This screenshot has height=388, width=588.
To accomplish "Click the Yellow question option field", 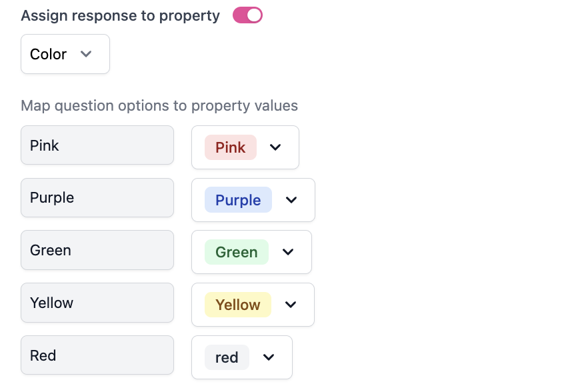I will pos(97,303).
